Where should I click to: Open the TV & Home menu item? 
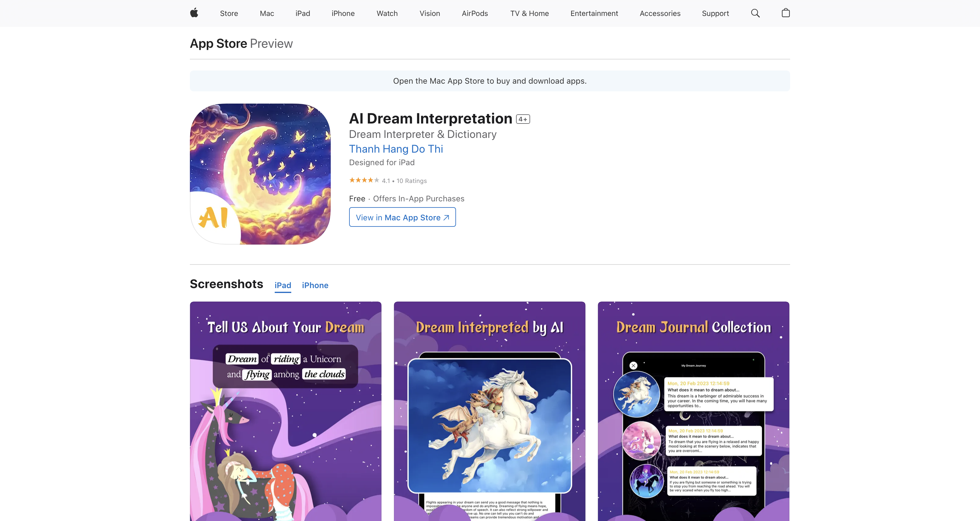(529, 13)
